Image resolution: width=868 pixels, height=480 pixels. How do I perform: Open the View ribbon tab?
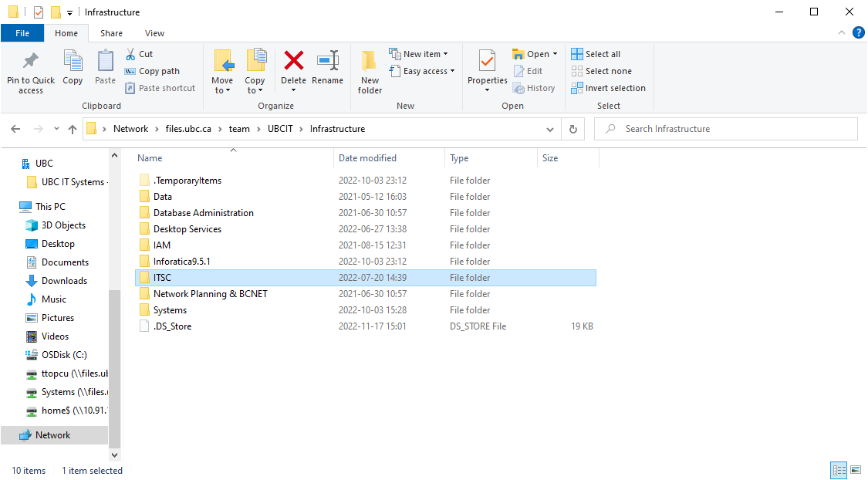coord(154,33)
